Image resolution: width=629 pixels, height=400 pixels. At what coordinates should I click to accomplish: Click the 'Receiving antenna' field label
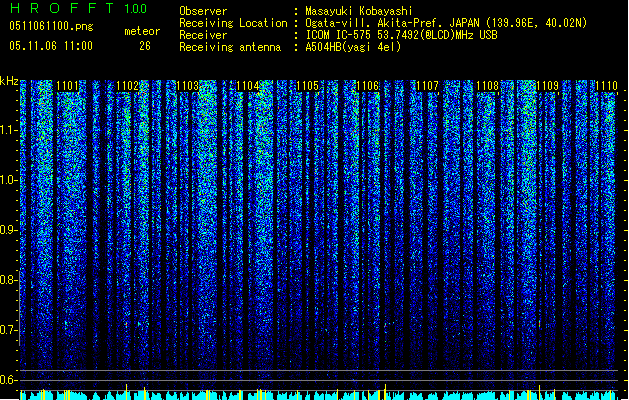click(230, 47)
